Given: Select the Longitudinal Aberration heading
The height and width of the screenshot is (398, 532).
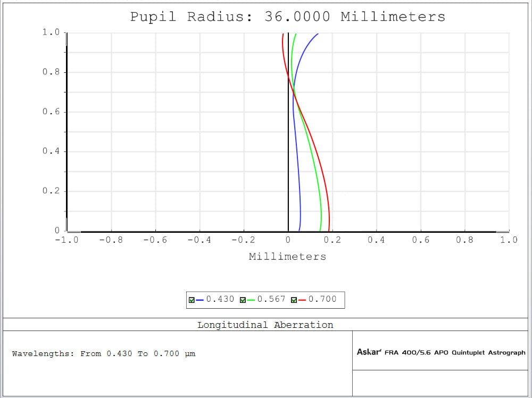Looking at the screenshot, I should click(x=265, y=325).
